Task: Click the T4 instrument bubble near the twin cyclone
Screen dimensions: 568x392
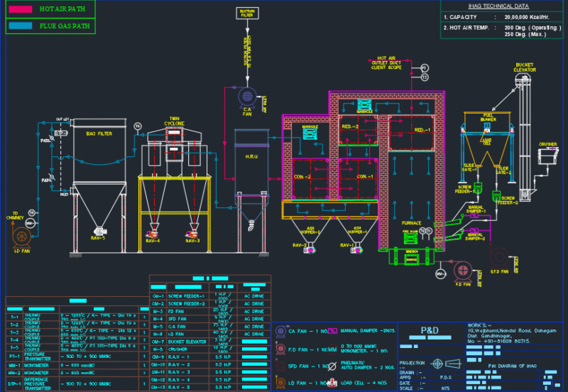Action: (x=138, y=126)
